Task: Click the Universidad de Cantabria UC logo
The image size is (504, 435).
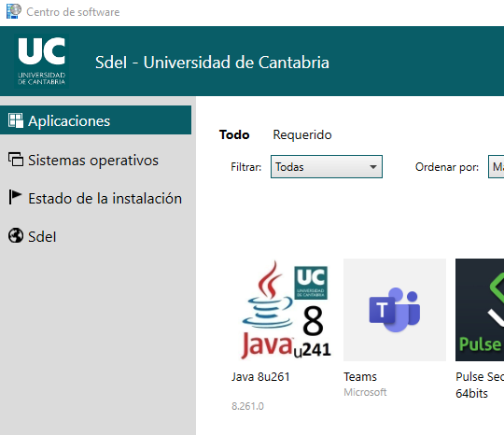Action: [41, 61]
